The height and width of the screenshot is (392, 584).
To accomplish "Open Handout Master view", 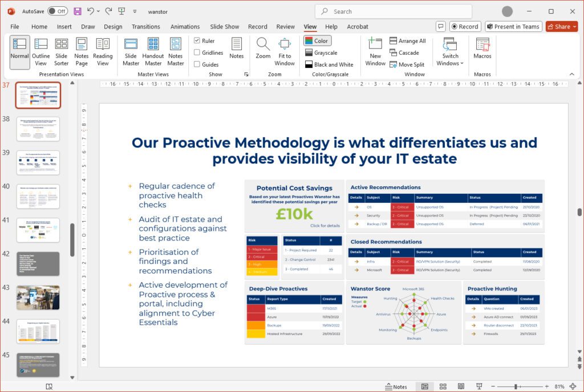I will tap(153, 52).
